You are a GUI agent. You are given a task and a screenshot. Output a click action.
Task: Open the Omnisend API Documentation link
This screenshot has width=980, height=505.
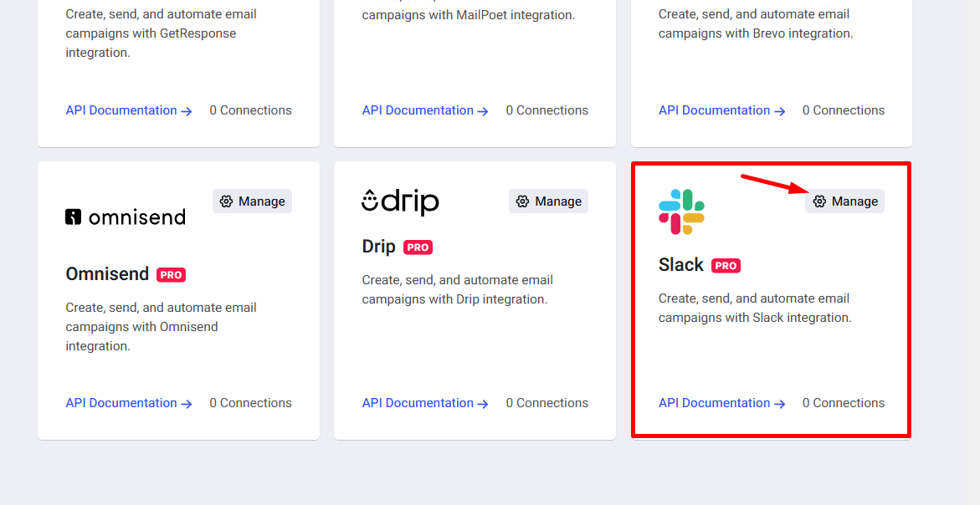(x=121, y=403)
